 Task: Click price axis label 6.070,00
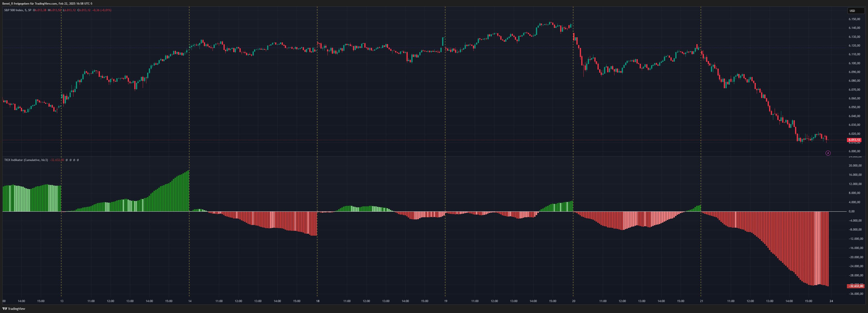click(854, 90)
